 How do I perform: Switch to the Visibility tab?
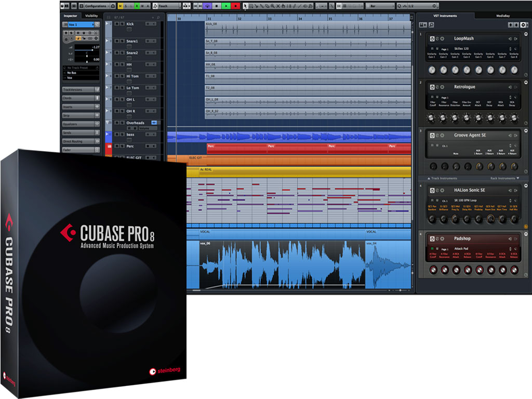(91, 16)
